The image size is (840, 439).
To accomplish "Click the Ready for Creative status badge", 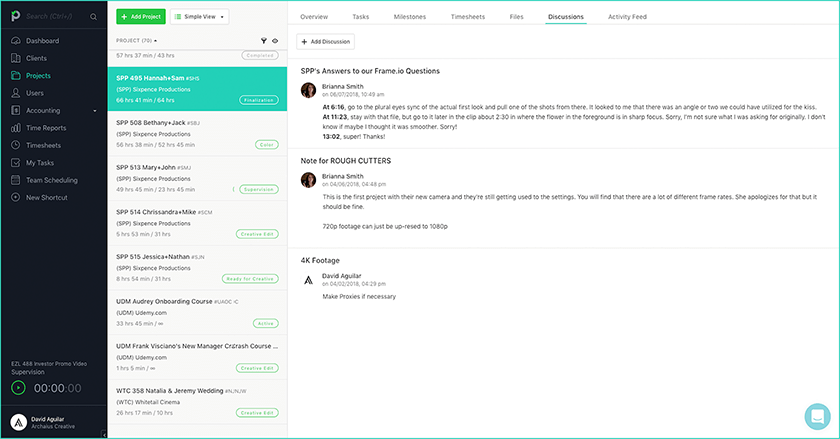I will click(250, 279).
